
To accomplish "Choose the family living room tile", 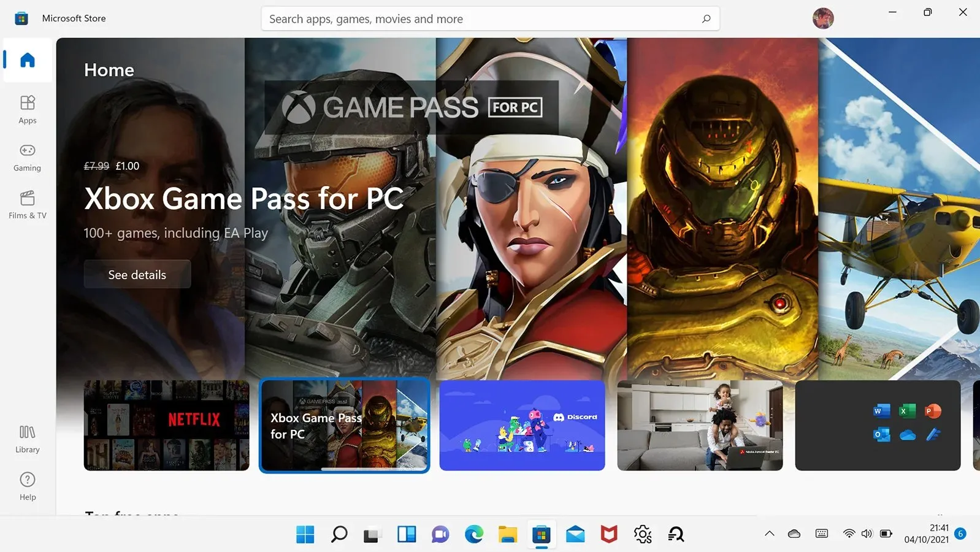I will [700, 426].
